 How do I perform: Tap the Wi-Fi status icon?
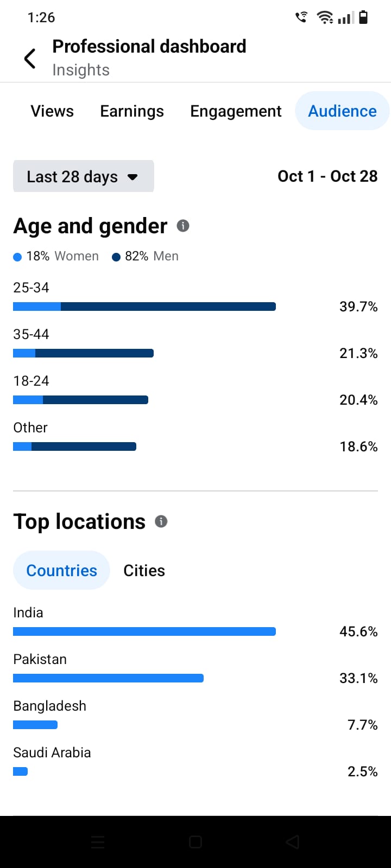325,17
